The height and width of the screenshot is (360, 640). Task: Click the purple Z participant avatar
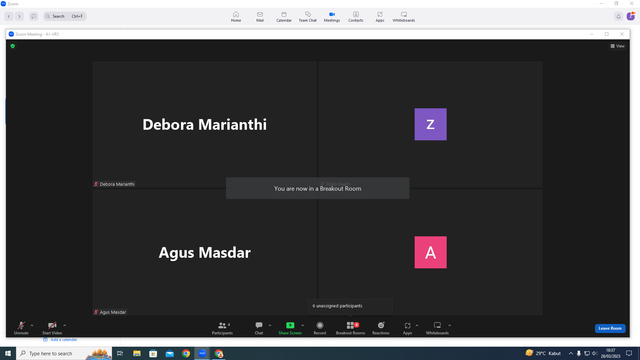point(431,124)
